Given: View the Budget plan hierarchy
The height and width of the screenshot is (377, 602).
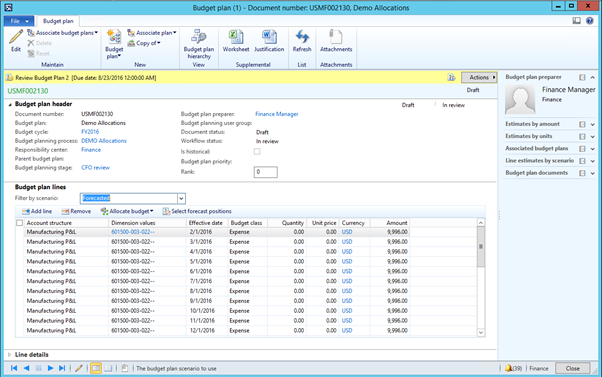Looking at the screenshot, I should (199, 44).
